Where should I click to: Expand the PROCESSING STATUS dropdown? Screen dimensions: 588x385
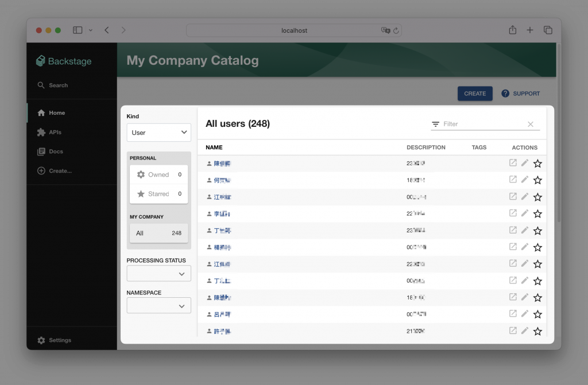pyautogui.click(x=159, y=274)
